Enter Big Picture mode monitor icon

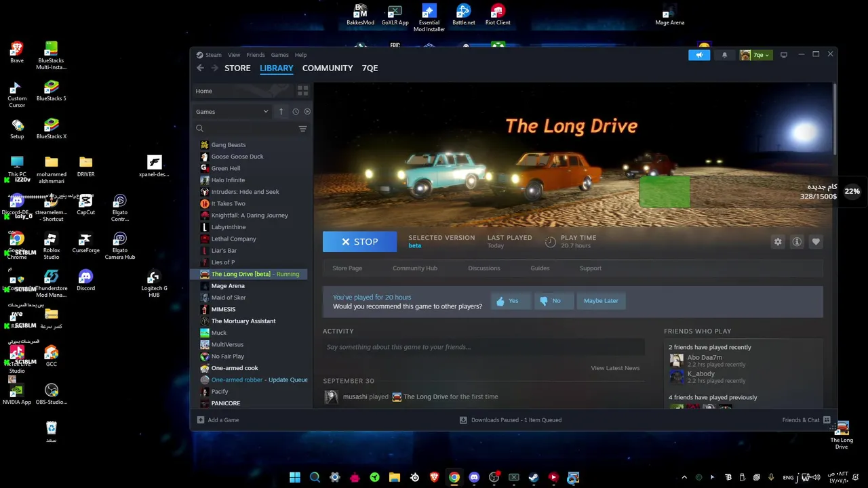784,55
